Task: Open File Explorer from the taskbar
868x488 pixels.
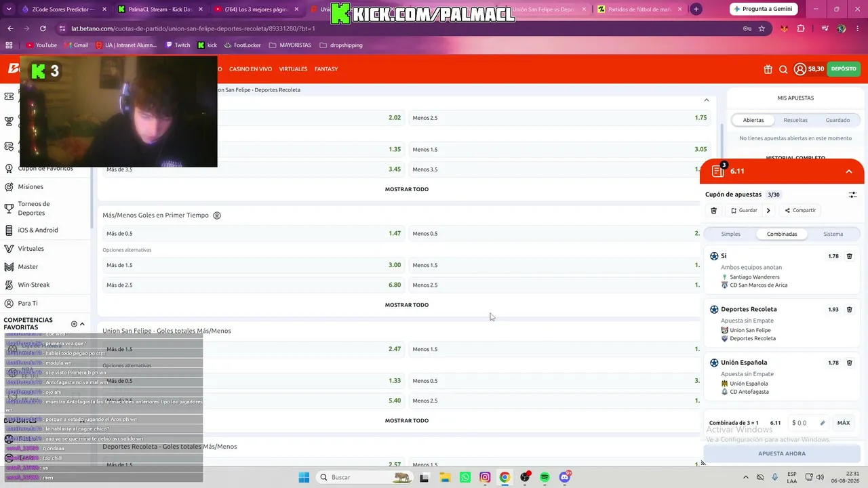Action: (x=445, y=477)
